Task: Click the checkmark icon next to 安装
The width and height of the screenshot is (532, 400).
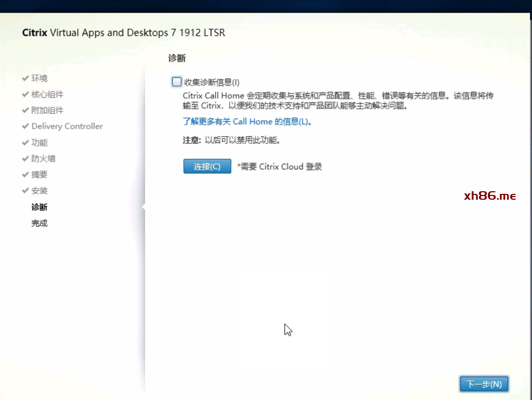Action: click(25, 190)
